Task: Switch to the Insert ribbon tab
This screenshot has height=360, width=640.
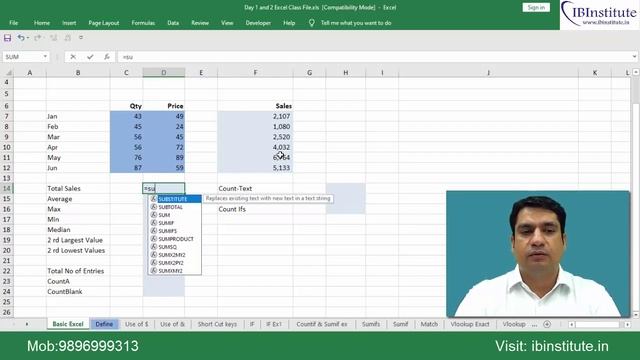Action: [69, 23]
